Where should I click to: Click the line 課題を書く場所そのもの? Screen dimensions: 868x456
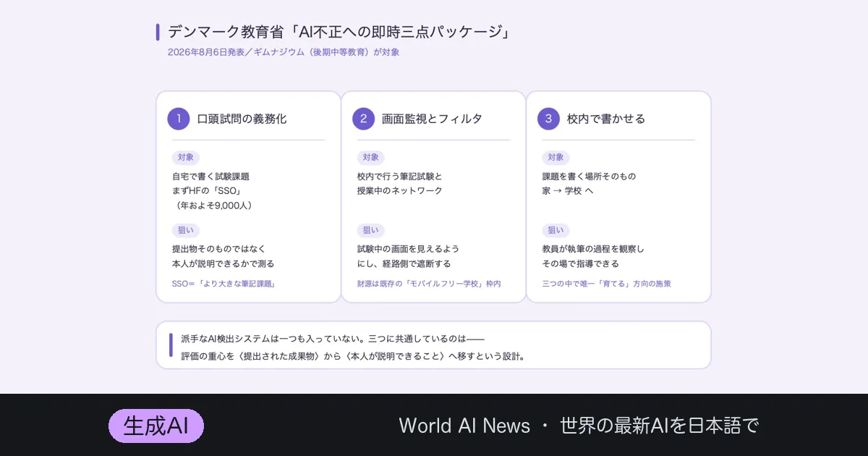(x=590, y=176)
